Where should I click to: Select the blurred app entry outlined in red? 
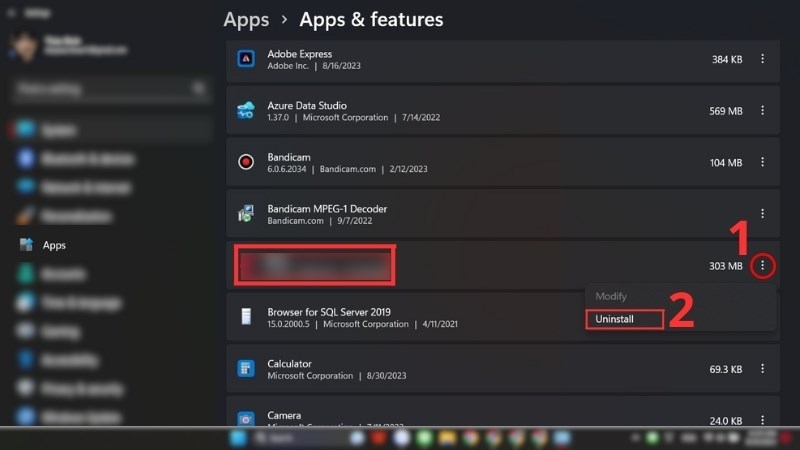[315, 264]
